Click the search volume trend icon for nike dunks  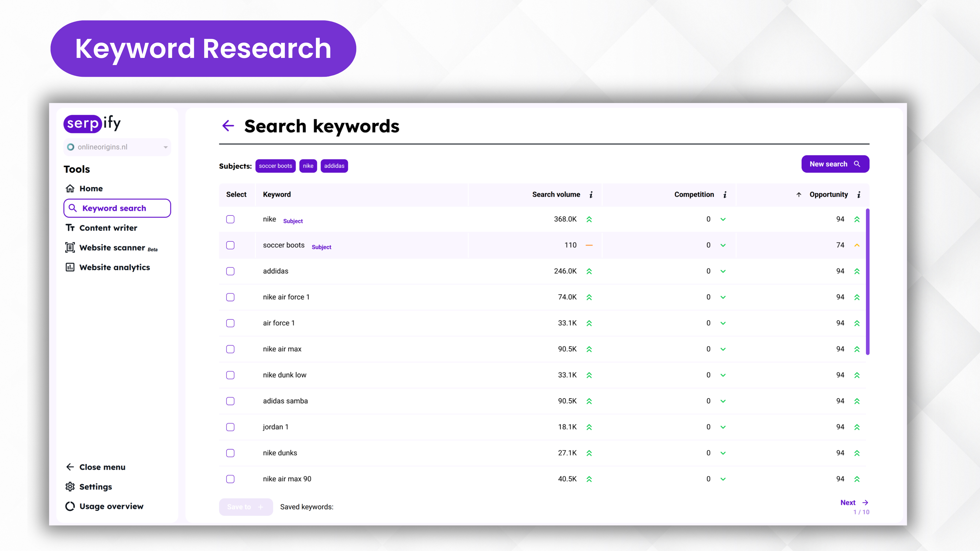[589, 453]
